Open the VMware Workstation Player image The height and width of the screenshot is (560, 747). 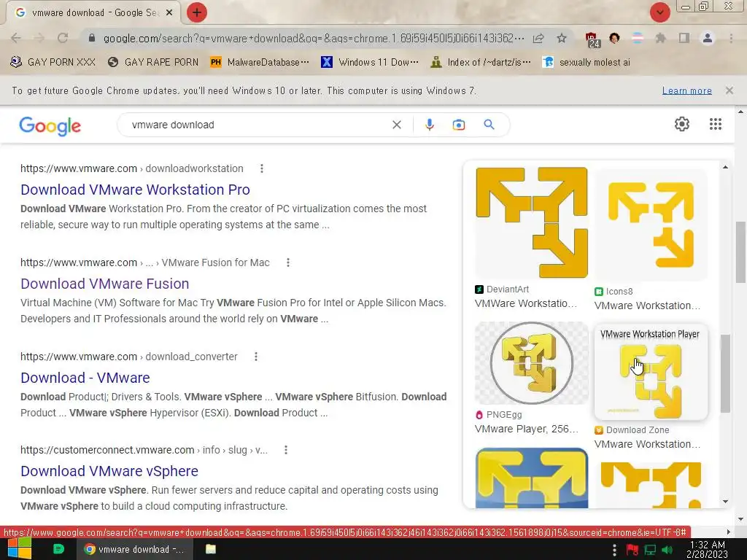pos(651,372)
